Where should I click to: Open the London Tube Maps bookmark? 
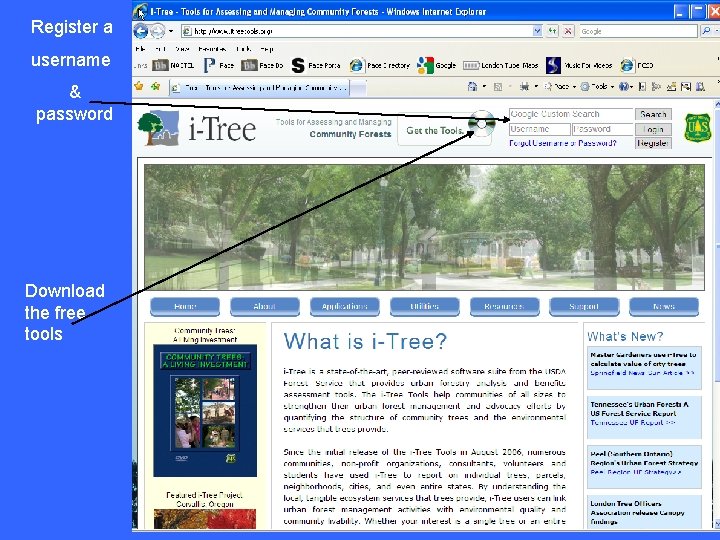[501, 66]
